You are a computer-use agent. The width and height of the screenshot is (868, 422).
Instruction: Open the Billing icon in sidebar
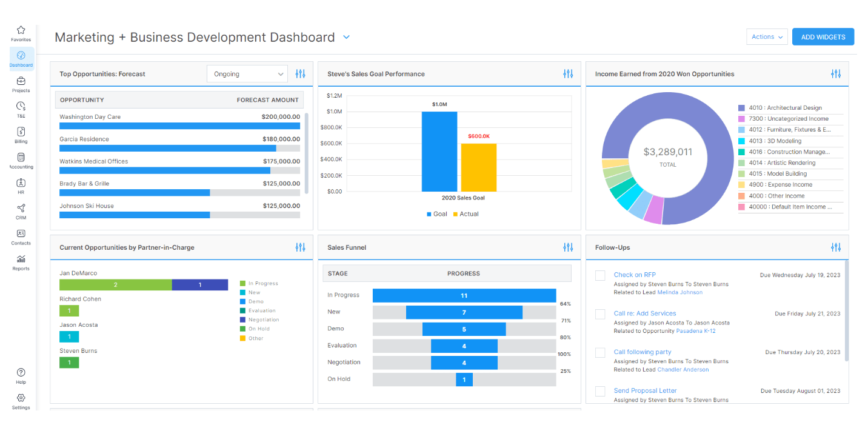coord(21,132)
